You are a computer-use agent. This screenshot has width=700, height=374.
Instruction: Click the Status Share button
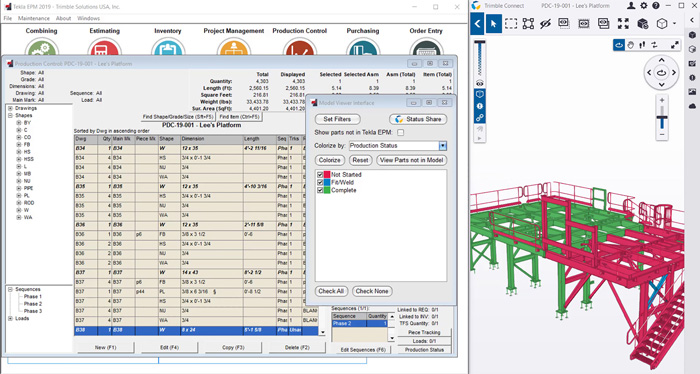click(x=418, y=119)
